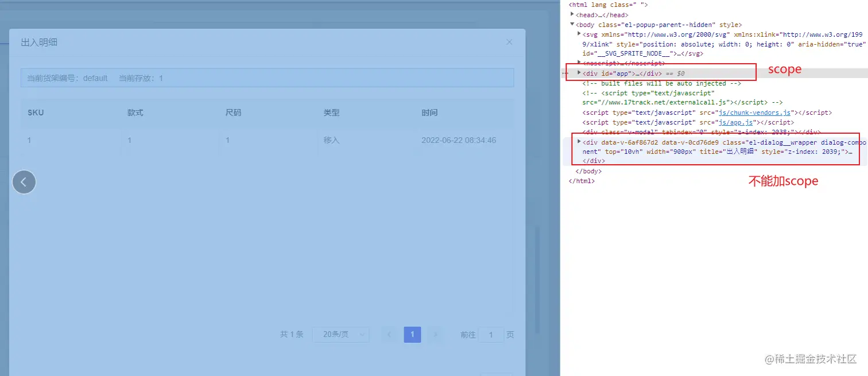Expand the el-dialog__wrapper div node
This screenshot has width=868, height=376.
tap(579, 141)
